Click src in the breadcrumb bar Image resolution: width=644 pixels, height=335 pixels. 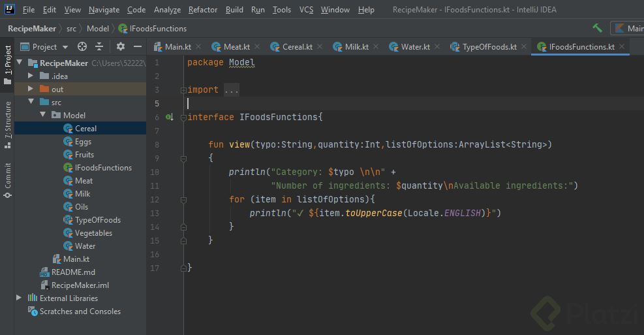[x=72, y=28]
